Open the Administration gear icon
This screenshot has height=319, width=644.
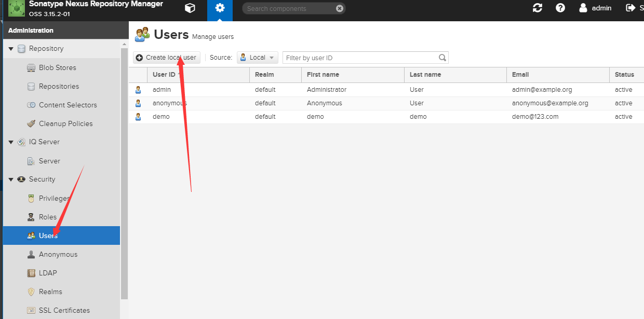pyautogui.click(x=220, y=8)
